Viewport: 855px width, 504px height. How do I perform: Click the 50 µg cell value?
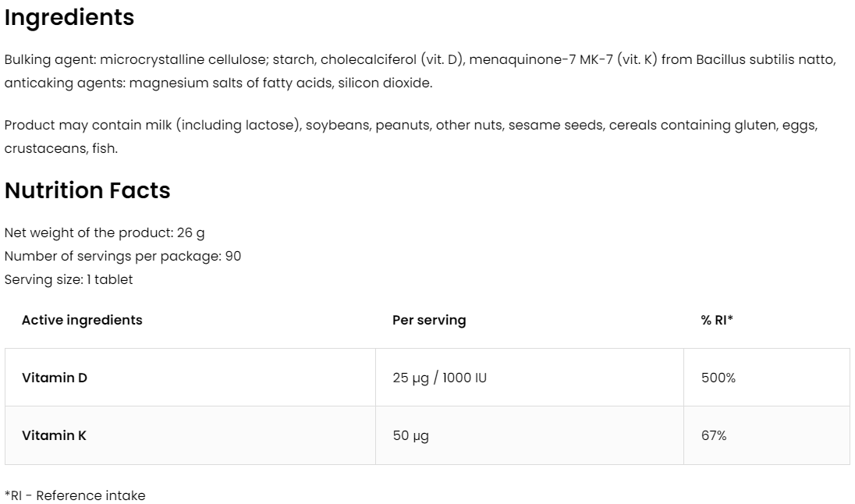tap(410, 435)
